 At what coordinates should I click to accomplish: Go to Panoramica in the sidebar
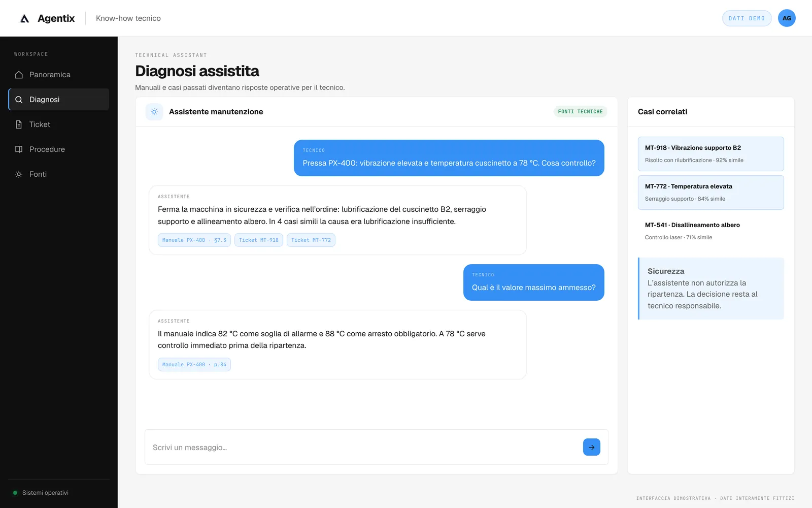[x=59, y=75]
